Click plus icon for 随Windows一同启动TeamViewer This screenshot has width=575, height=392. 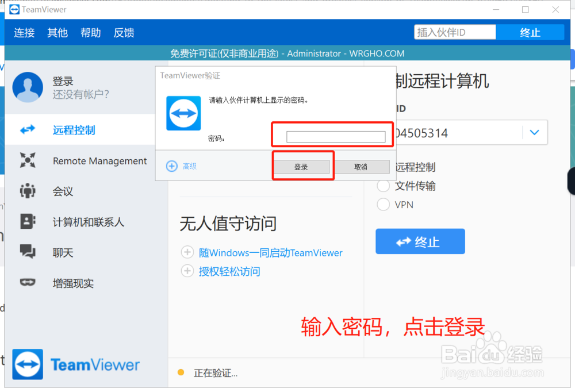[x=187, y=252]
